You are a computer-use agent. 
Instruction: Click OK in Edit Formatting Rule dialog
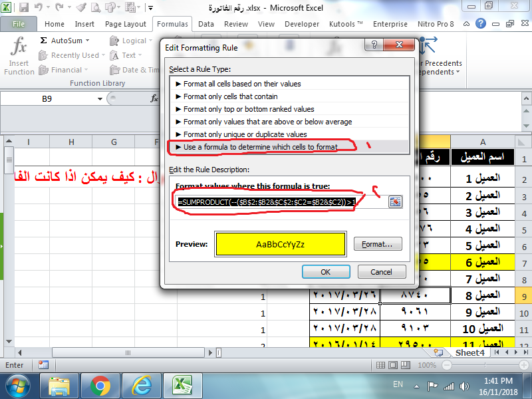tap(326, 272)
